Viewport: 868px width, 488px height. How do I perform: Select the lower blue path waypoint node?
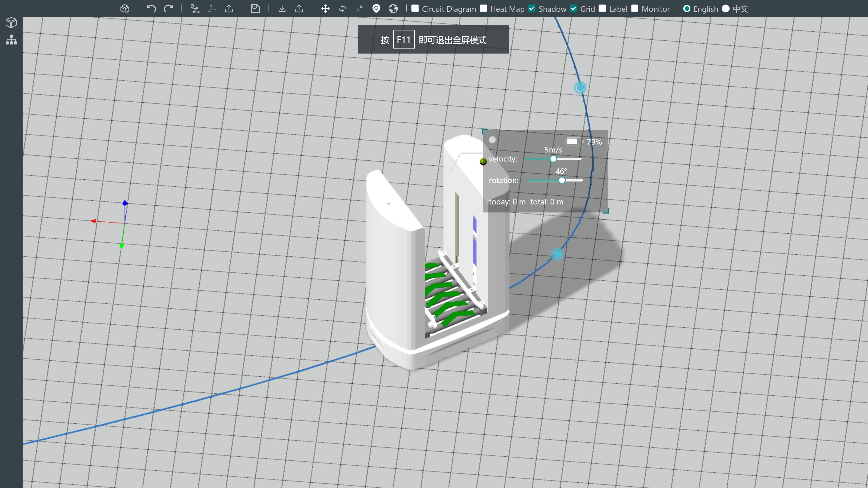click(557, 254)
